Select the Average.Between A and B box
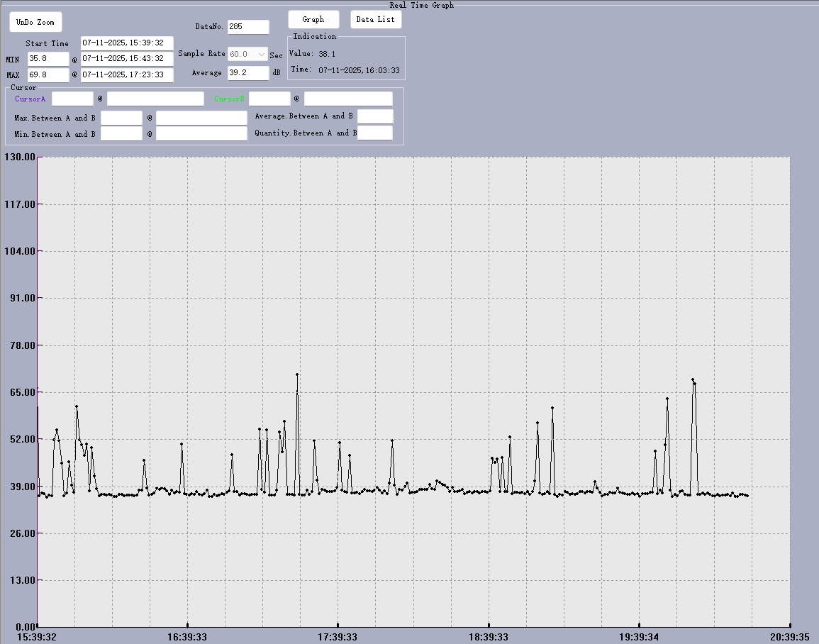 375,116
